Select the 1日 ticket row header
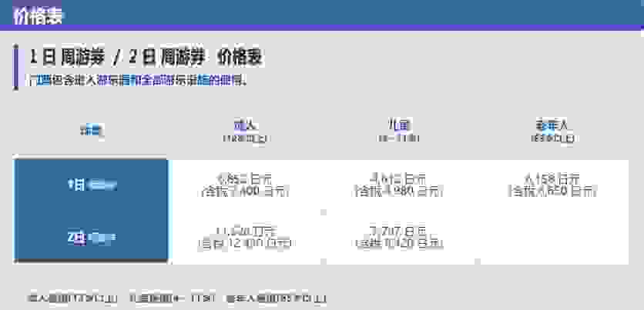644x310 pixels. pos(92,185)
